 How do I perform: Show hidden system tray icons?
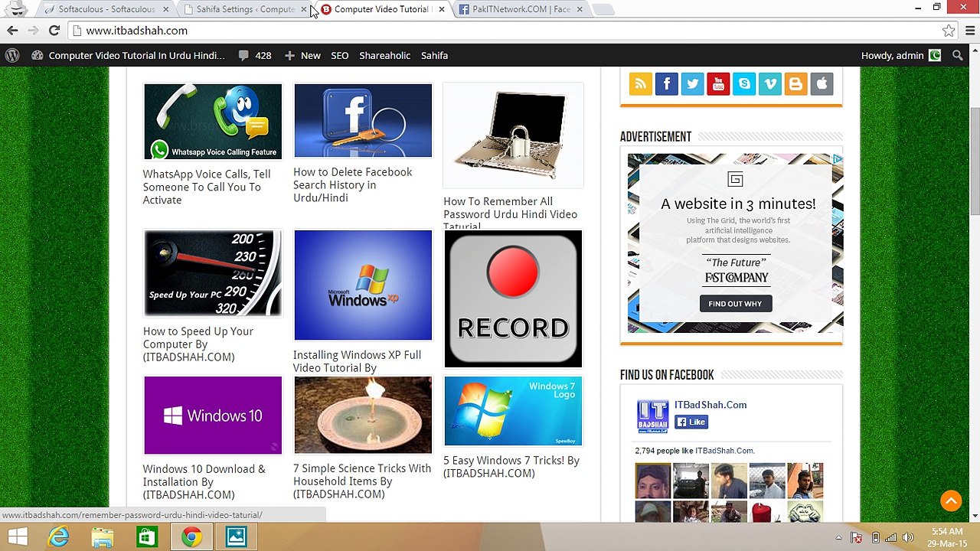838,538
